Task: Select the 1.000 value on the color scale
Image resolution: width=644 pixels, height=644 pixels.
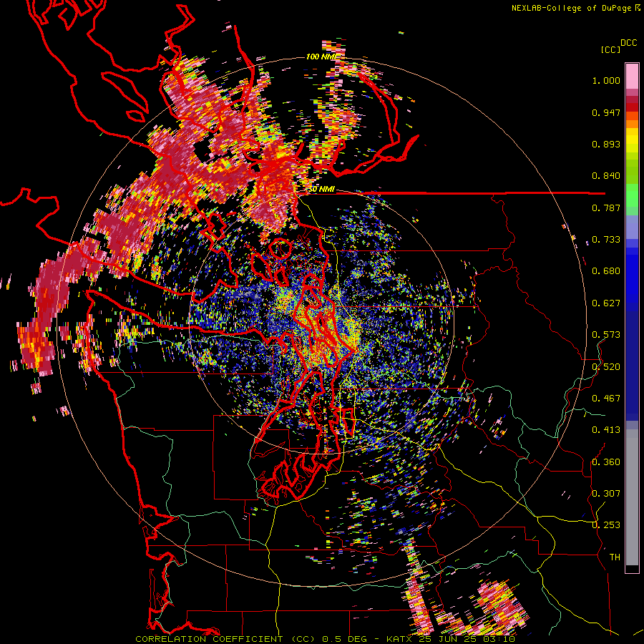Action: click(606, 80)
